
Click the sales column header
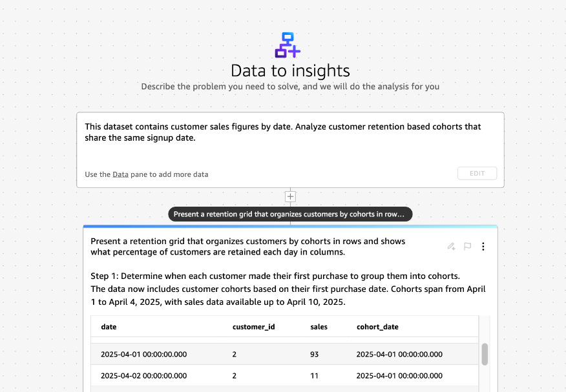click(319, 327)
